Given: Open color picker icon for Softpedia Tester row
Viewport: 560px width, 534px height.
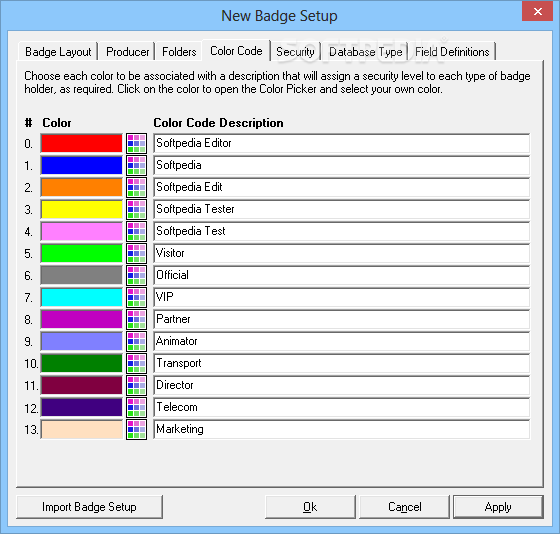Looking at the screenshot, I should [x=136, y=209].
